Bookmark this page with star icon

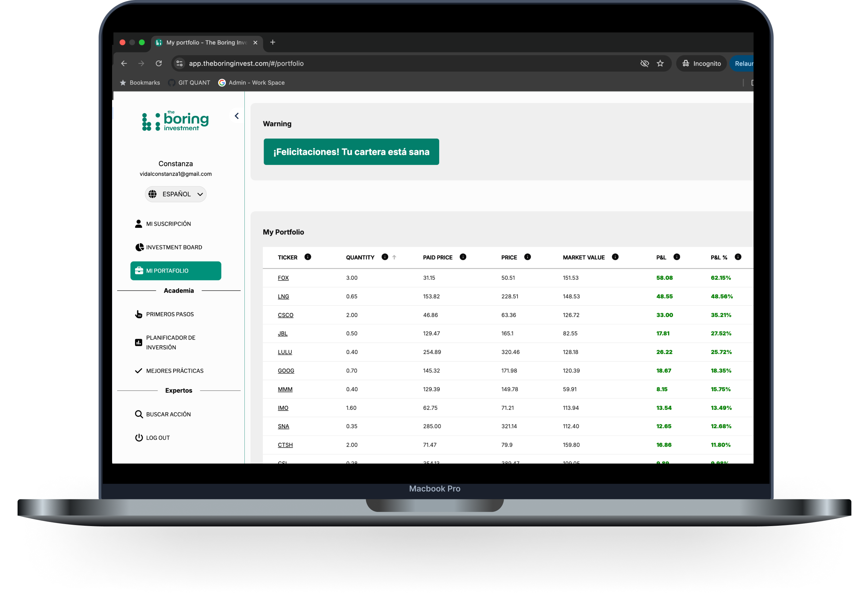point(660,64)
